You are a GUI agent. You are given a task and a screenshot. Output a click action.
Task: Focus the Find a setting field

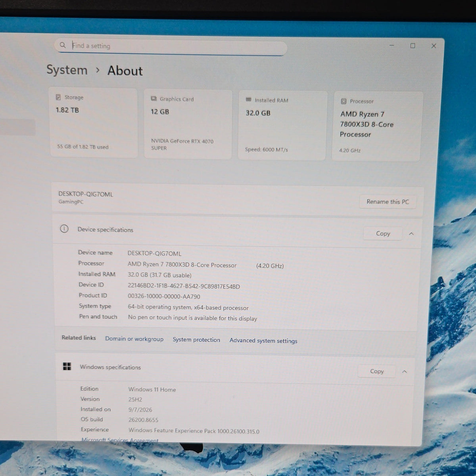[171, 47]
